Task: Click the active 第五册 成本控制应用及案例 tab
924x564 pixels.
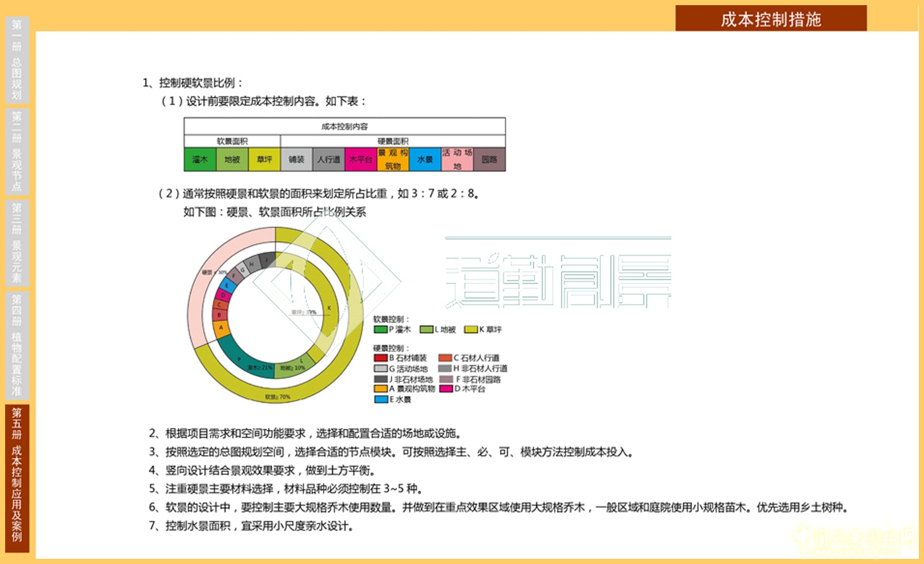Action: point(17,478)
